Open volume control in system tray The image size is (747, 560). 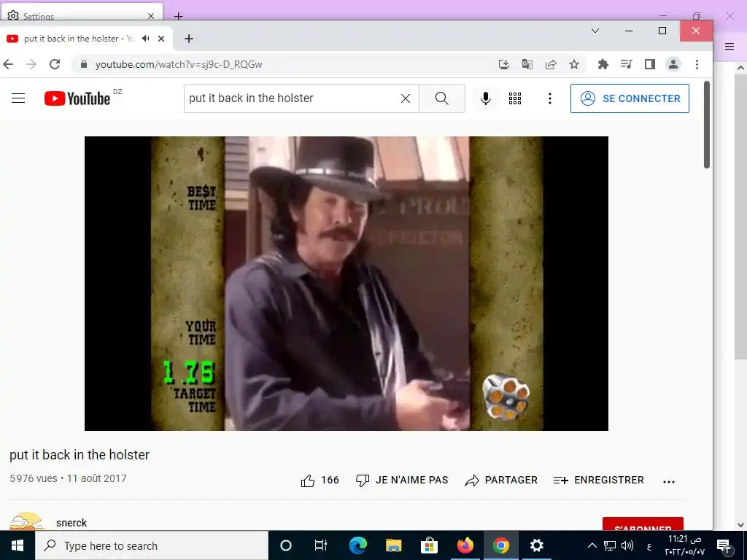click(627, 545)
